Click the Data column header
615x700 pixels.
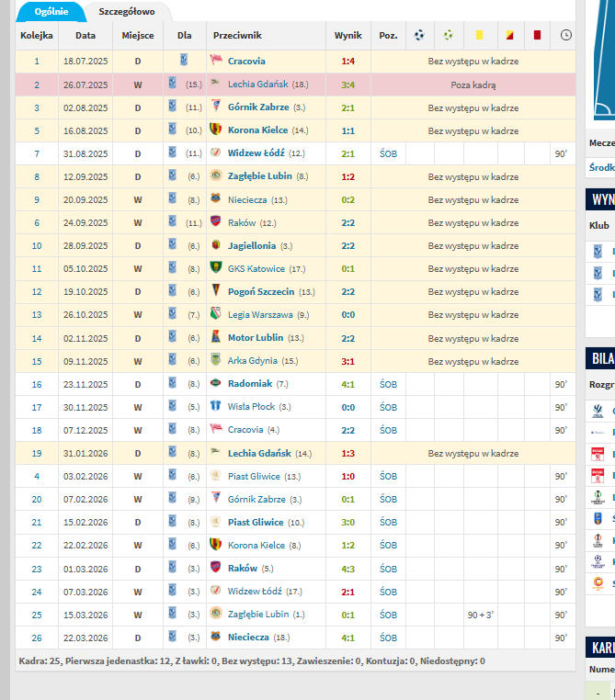click(85, 35)
